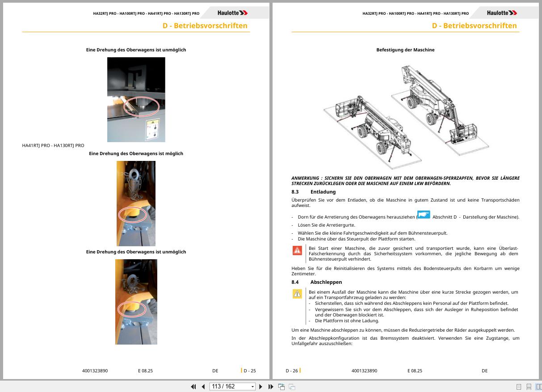Click Haulotte logo on the left page
Screen dimensions: 542x392
pyautogui.click(x=233, y=13)
